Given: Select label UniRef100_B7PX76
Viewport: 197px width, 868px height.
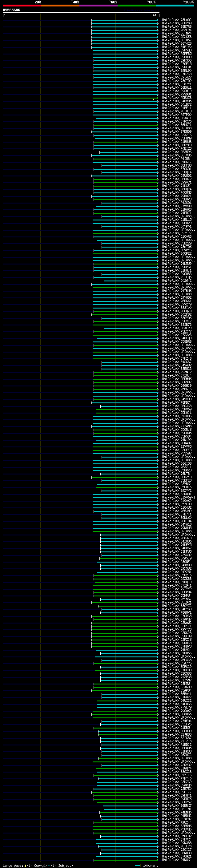Looking at the screenshot, I should pyautogui.click(x=176, y=121).
